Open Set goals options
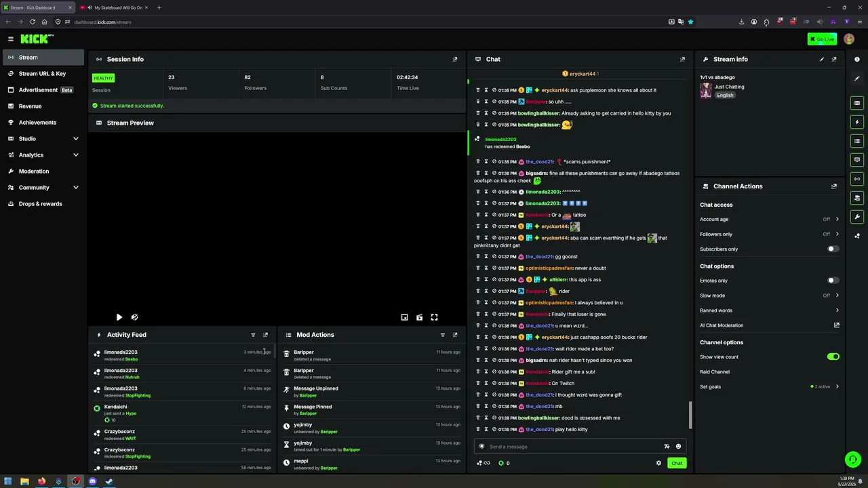 pos(770,386)
